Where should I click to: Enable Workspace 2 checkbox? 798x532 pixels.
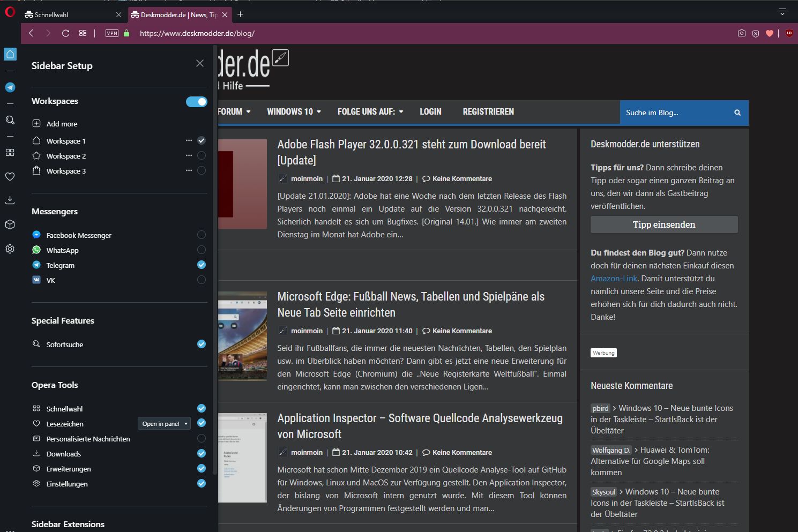click(x=202, y=155)
